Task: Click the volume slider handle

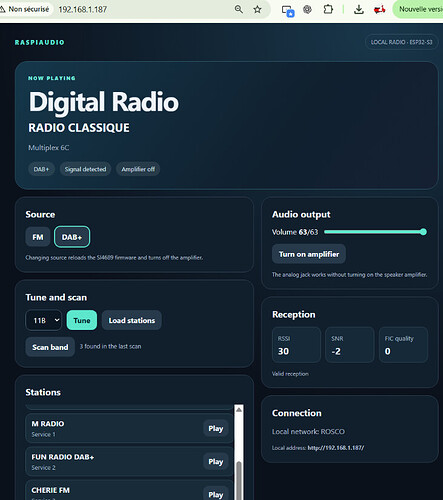Action: tap(423, 232)
